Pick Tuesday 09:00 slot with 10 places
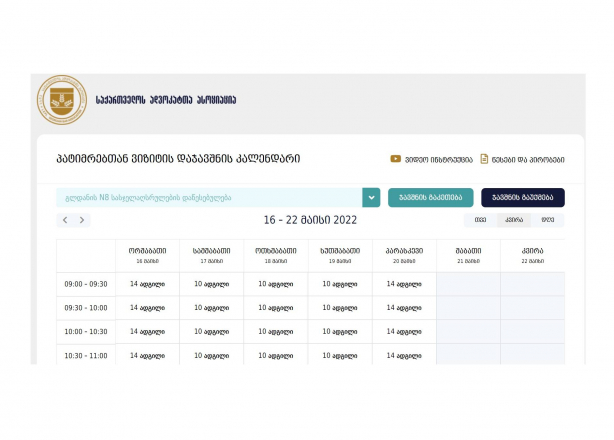This screenshot has height=440, width=614. [x=212, y=284]
